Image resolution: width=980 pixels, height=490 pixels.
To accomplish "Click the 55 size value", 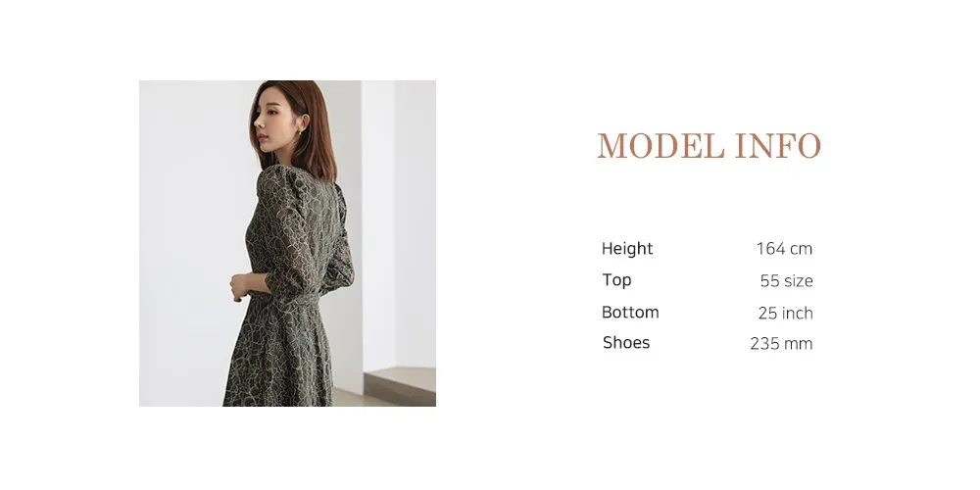I will 786,281.
